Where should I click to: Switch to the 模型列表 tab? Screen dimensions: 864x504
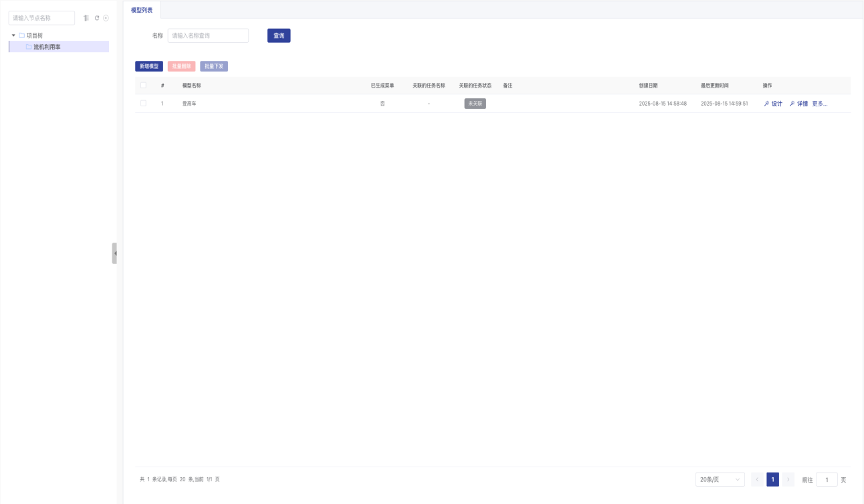tap(142, 10)
